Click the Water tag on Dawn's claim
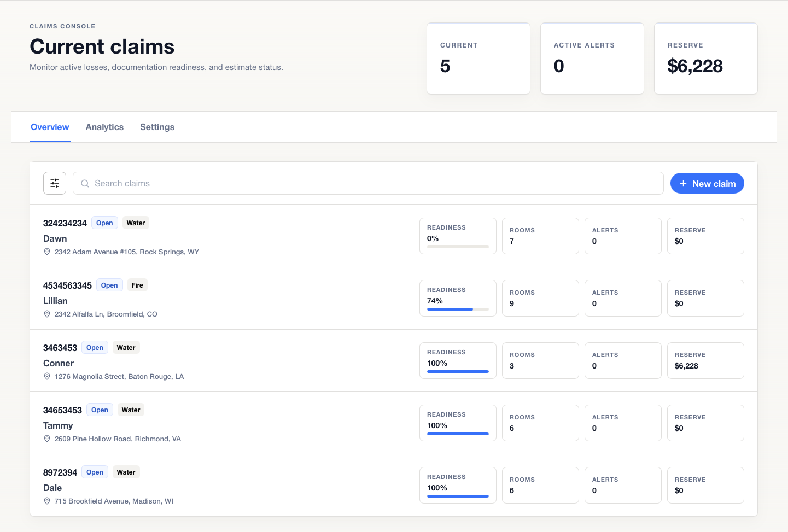The image size is (788, 532). coord(136,223)
